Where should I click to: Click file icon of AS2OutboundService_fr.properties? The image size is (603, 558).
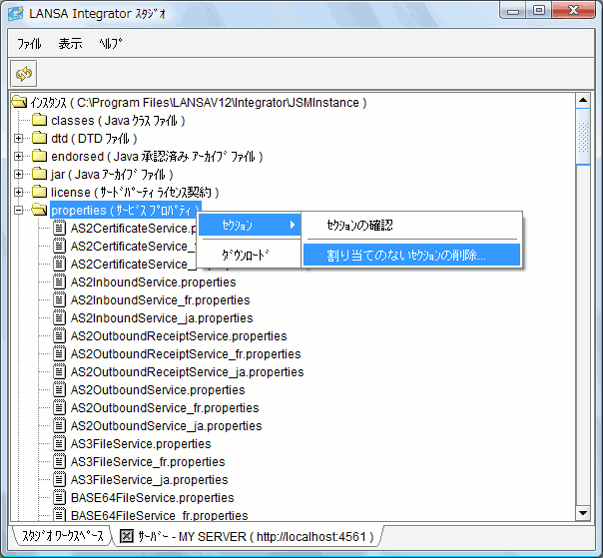pyautogui.click(x=59, y=408)
